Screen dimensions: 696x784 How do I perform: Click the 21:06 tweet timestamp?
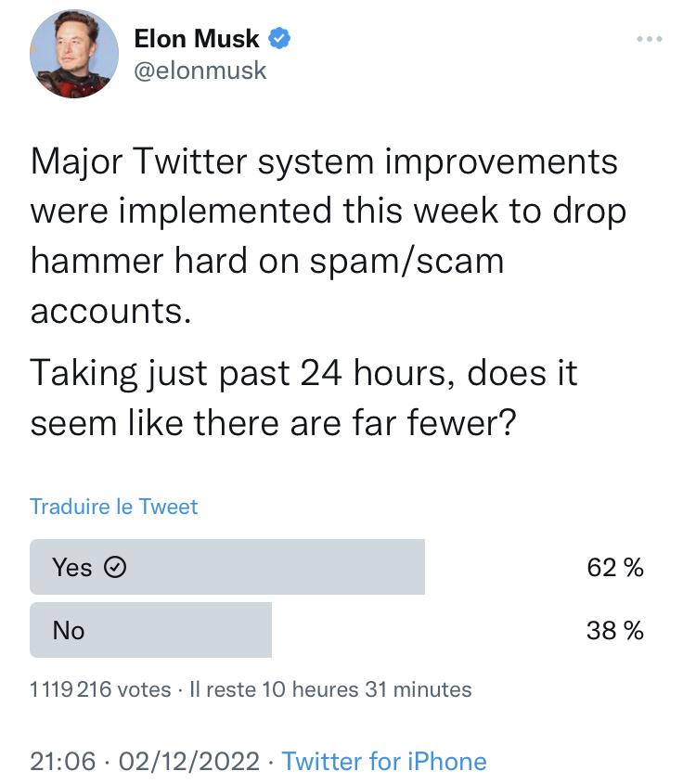(x=63, y=762)
